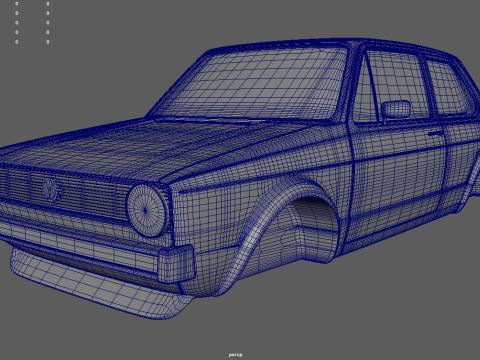
Task: Select the side mirror on the door
Action: point(396,110)
